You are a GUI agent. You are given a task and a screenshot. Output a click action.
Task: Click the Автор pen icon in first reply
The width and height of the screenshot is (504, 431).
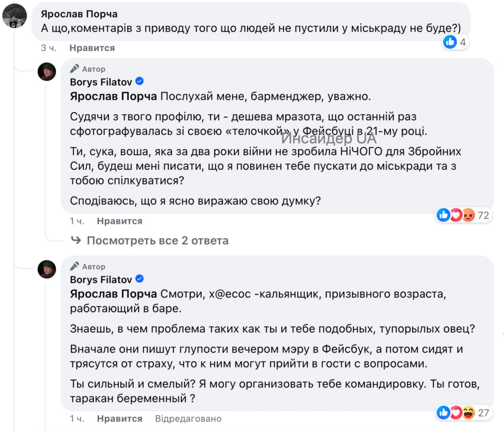coord(74,69)
